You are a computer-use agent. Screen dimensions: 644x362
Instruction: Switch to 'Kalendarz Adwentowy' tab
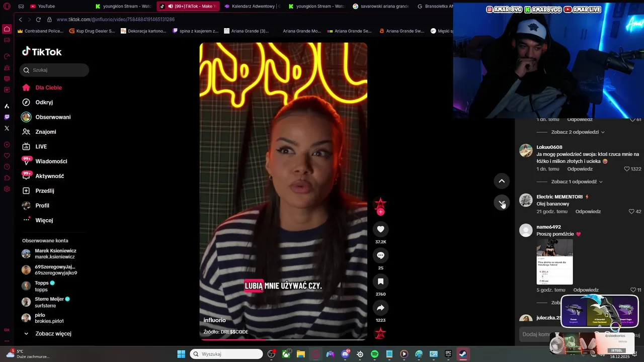252,7
